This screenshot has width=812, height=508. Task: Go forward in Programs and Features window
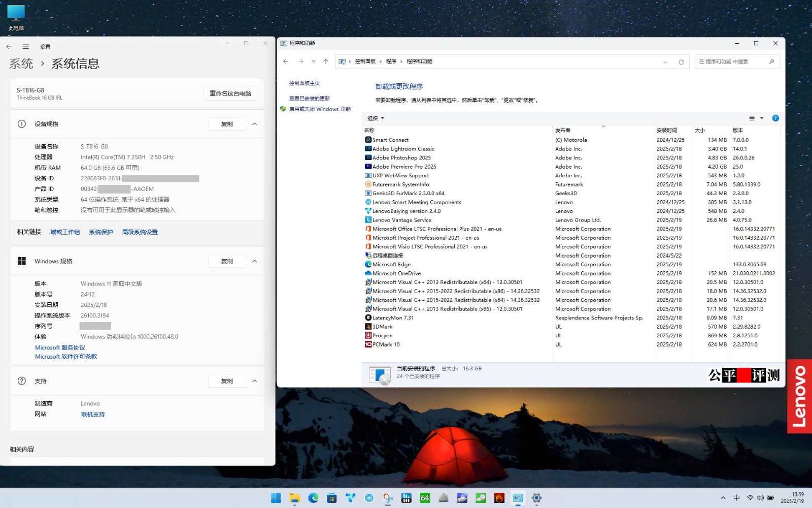[301, 61]
